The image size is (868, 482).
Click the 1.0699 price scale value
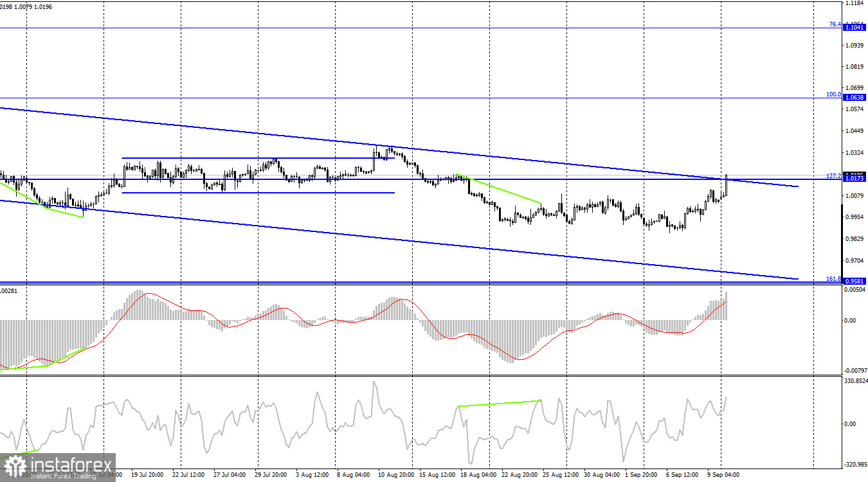(855, 88)
